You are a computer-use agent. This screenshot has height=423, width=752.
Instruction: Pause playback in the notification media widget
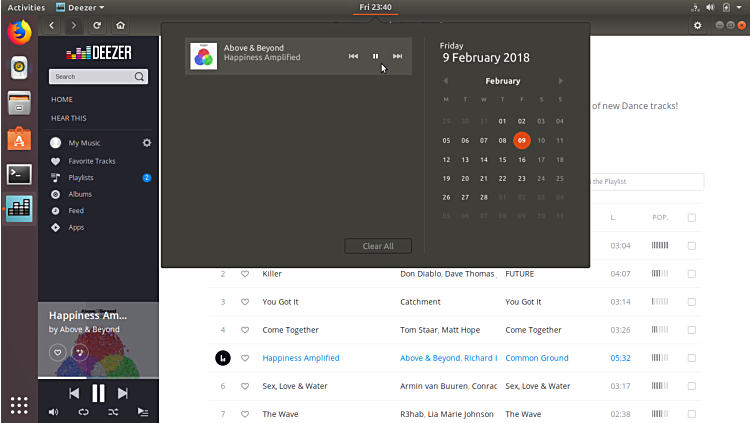[375, 57]
